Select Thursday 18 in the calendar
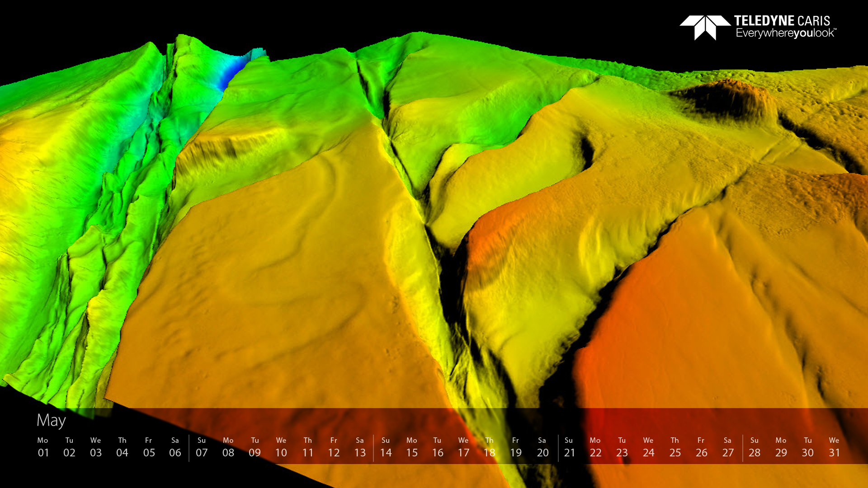Screen dimensions: 868x488 pos(490,447)
